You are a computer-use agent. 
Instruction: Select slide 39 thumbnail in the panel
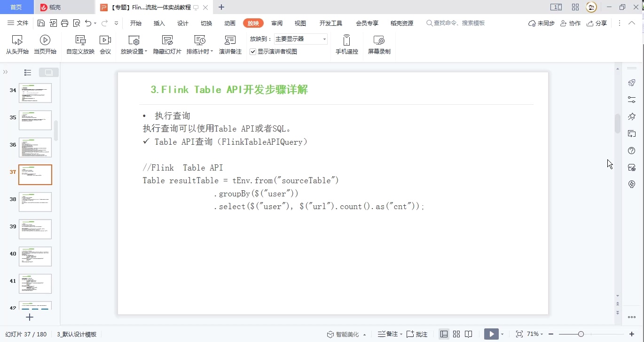coord(35,229)
